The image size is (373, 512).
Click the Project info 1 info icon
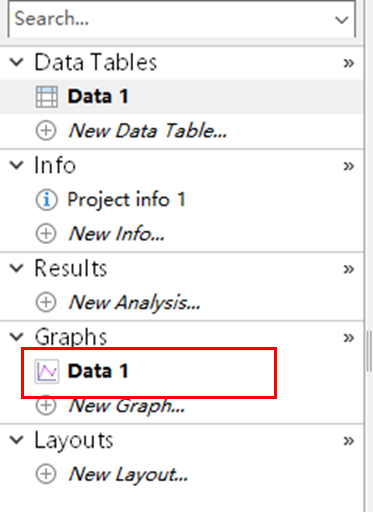click(46, 200)
